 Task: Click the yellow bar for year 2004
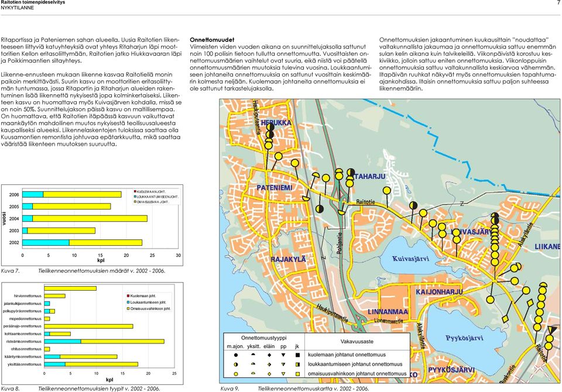click(90, 219)
